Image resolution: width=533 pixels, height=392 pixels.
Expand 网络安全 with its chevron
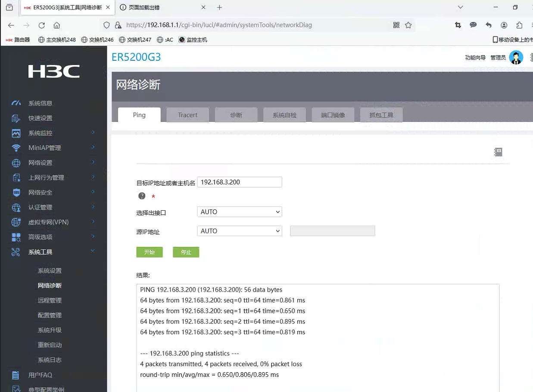(x=93, y=192)
